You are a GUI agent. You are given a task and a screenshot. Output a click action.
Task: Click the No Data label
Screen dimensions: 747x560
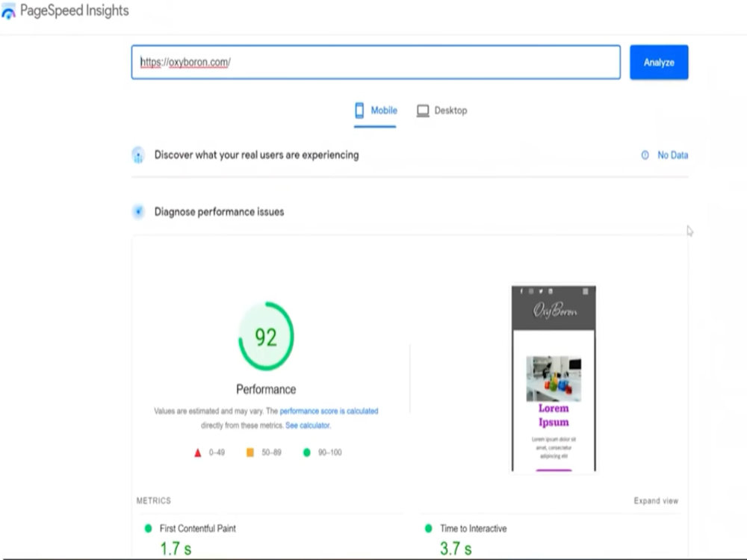673,155
